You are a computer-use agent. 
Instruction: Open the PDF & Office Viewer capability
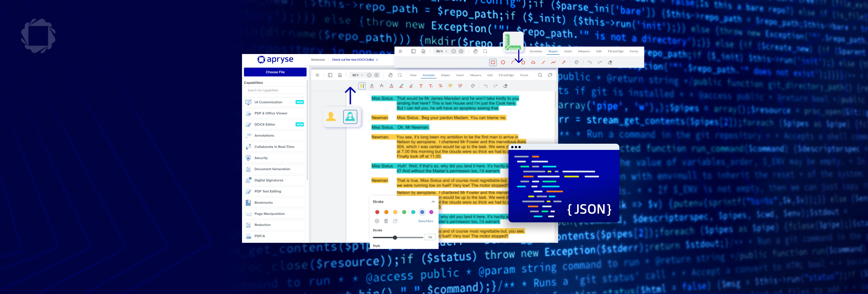[274, 113]
